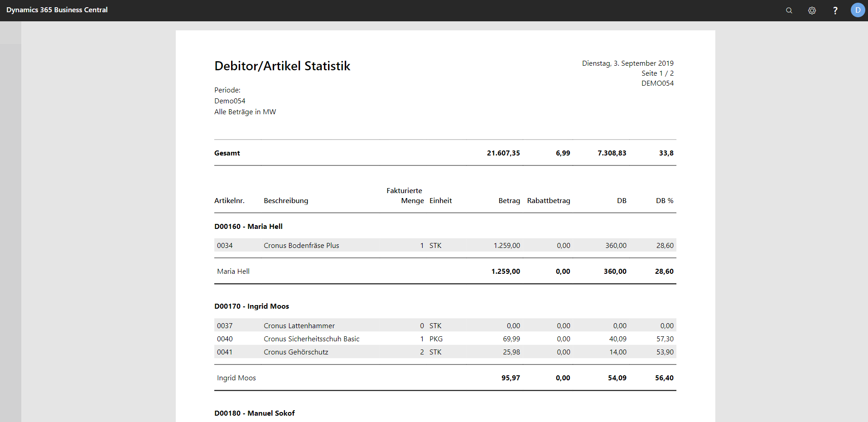Select item number 0034
Image resolution: width=868 pixels, height=422 pixels.
225,246
